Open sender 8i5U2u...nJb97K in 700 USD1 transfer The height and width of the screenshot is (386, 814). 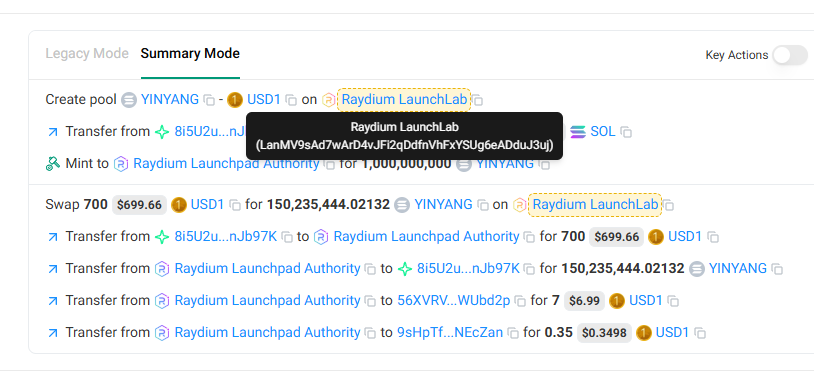226,237
